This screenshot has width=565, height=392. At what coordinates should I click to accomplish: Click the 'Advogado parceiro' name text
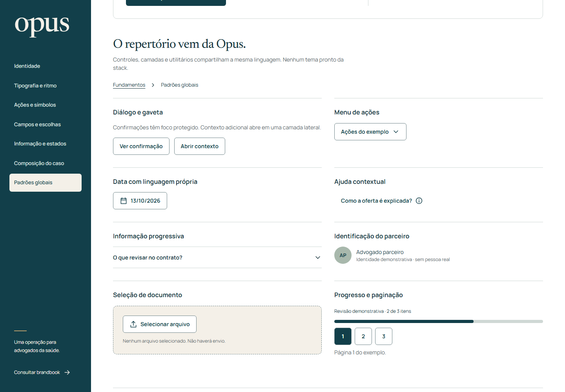[380, 252]
